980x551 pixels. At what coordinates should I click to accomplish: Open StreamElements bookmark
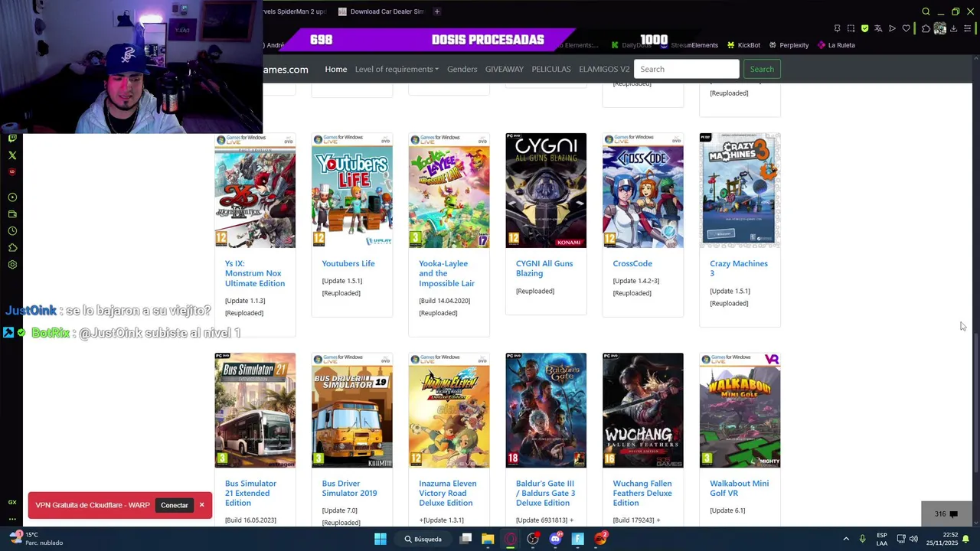pos(689,45)
